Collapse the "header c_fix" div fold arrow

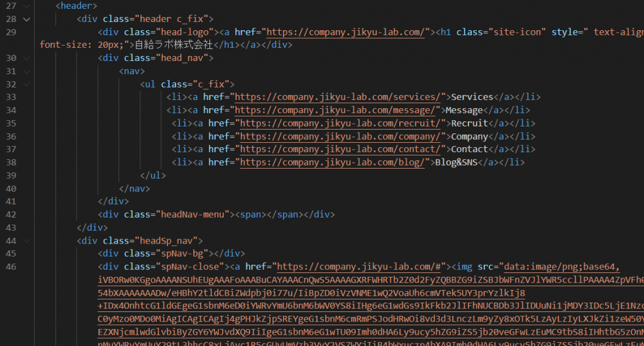(x=26, y=19)
